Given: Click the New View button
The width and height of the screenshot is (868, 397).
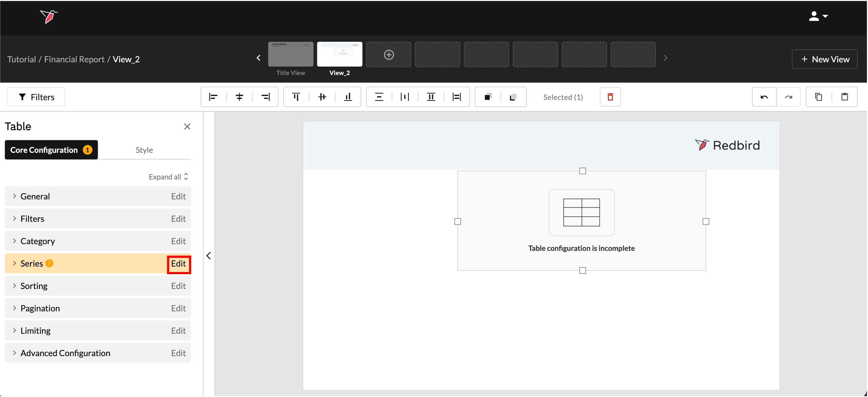Looking at the screenshot, I should 824,59.
